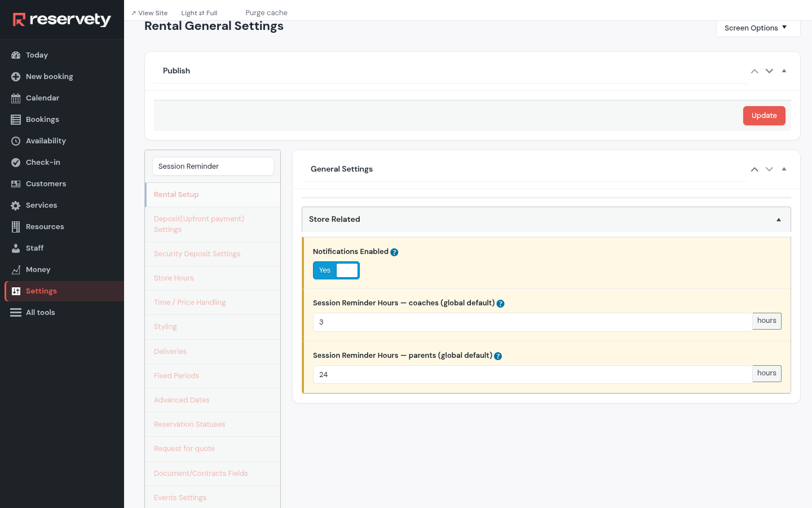This screenshot has height=508, width=812.
Task: Select the Rental Setup tab
Action: (x=213, y=195)
